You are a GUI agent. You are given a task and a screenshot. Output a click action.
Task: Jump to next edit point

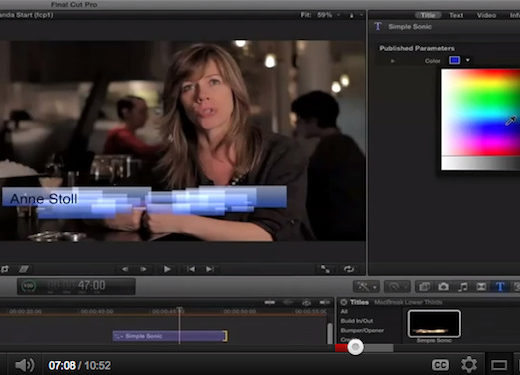210,269
